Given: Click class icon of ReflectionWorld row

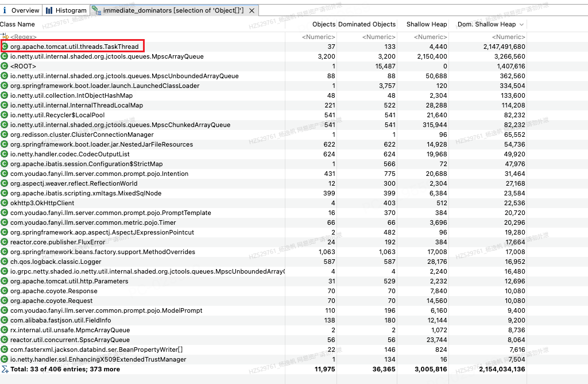Looking at the screenshot, I should pyautogui.click(x=5, y=183).
